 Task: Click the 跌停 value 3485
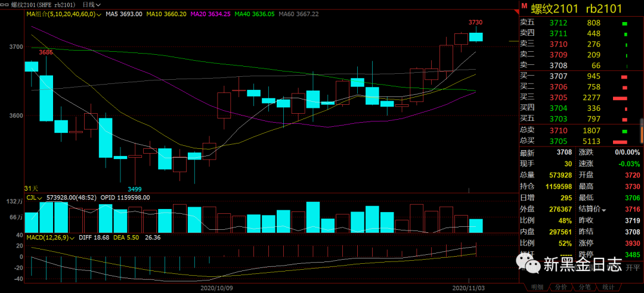pyautogui.click(x=633, y=255)
